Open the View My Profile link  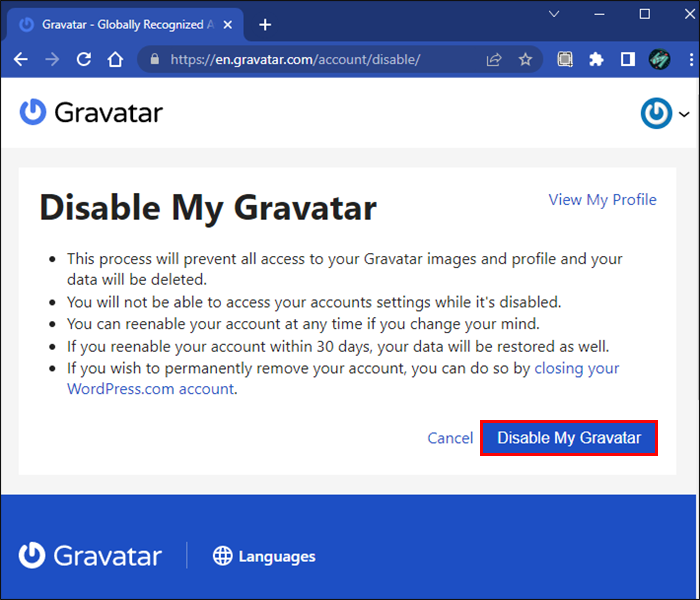602,200
